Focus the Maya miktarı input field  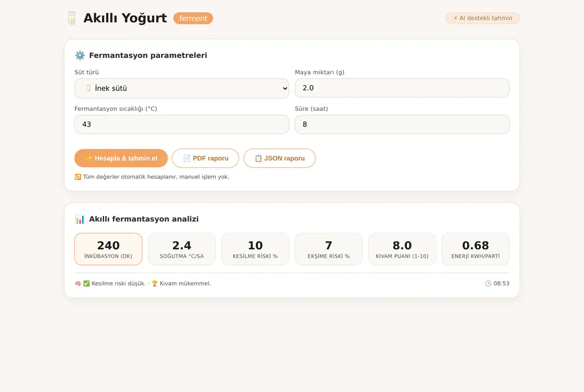pyautogui.click(x=402, y=88)
